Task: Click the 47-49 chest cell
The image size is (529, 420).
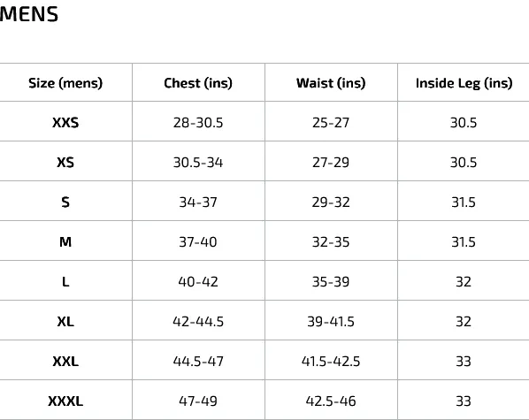Action: [198, 401]
